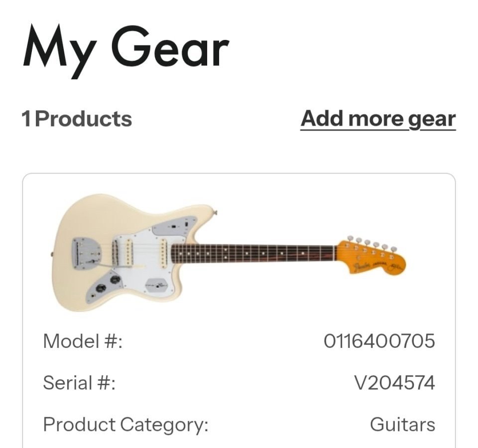Click the underlined Add more gear text
The width and height of the screenshot is (478, 448).
point(377,120)
